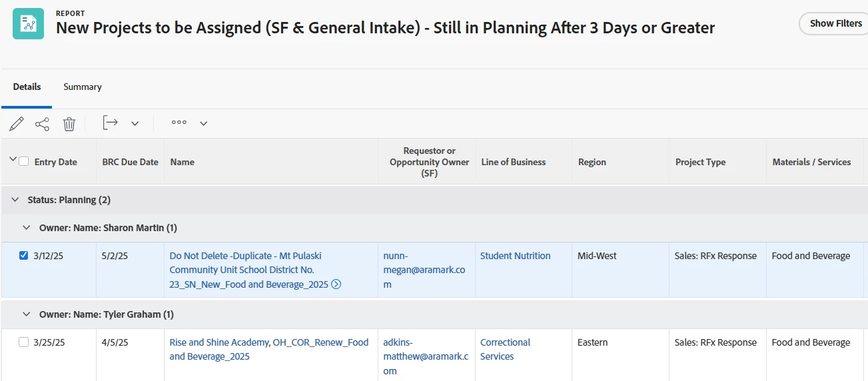Collapse the Owner Tyler Graham group
The image size is (868, 381).
[27, 314]
